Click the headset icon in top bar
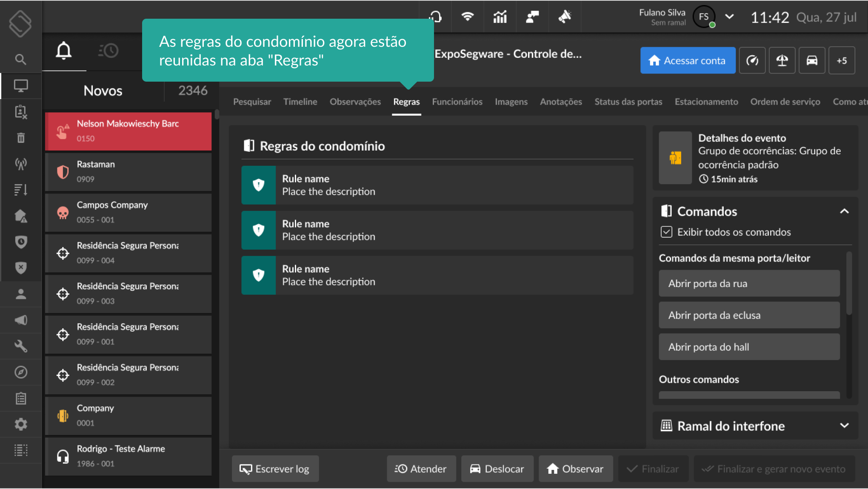 click(435, 17)
